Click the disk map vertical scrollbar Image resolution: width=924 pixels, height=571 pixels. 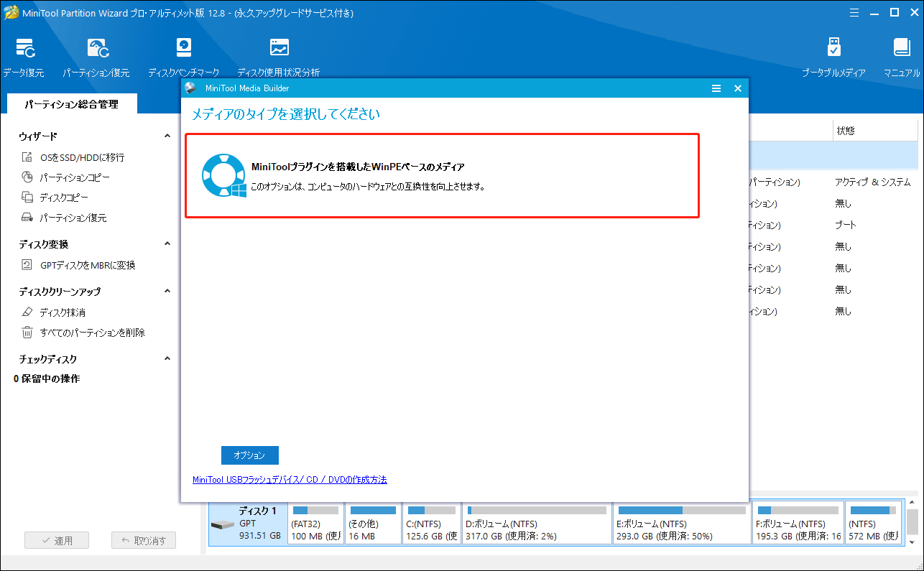(912, 523)
